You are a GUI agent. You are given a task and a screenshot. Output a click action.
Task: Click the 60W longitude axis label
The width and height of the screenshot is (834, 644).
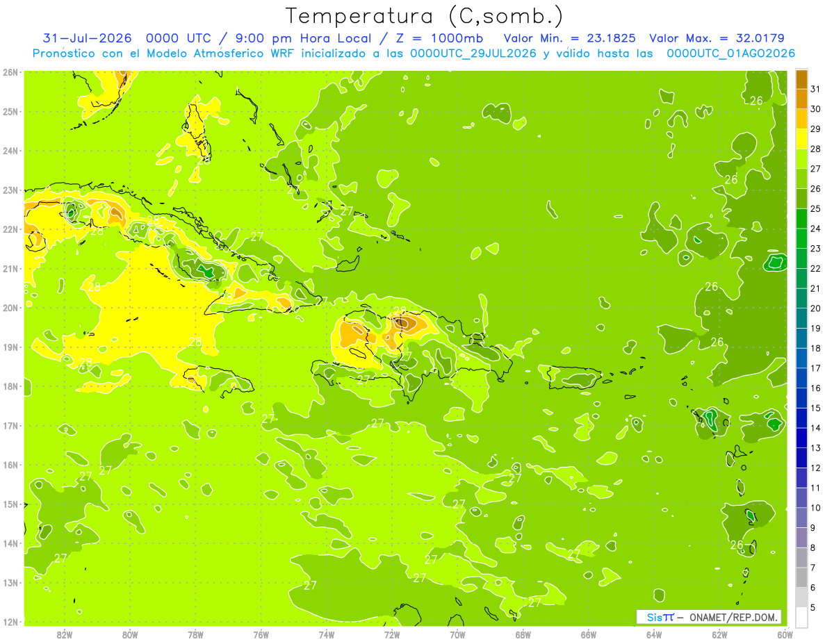click(785, 634)
